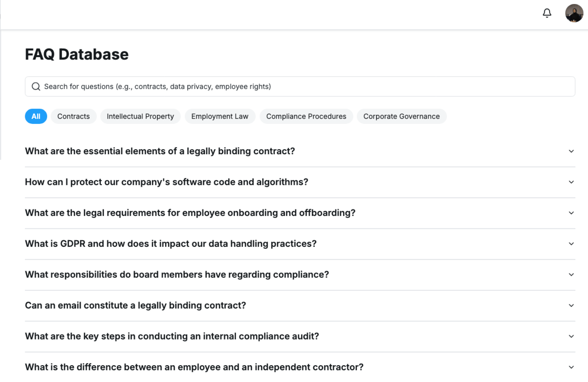Switch to Corporate Governance filter
588x382 pixels.
[x=401, y=116]
